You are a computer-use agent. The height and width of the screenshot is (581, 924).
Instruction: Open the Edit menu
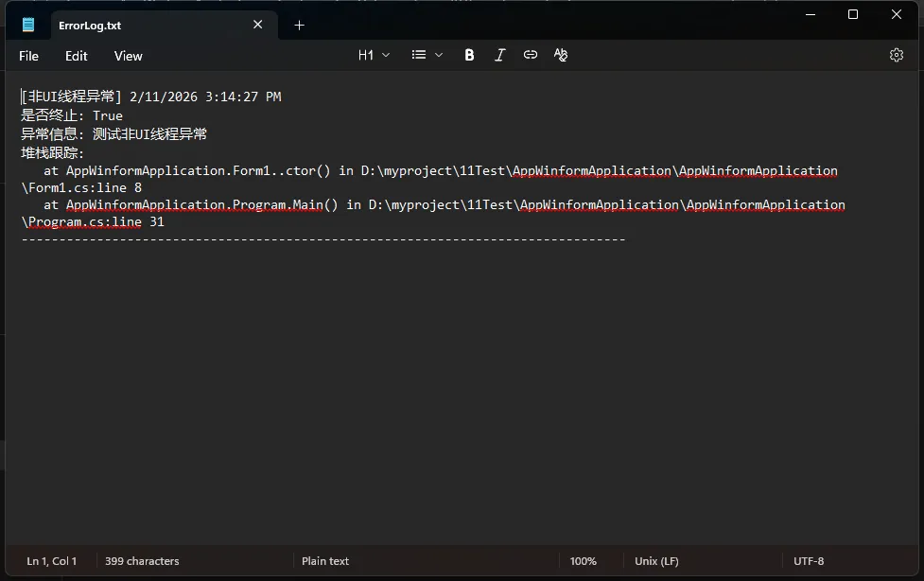(x=76, y=56)
